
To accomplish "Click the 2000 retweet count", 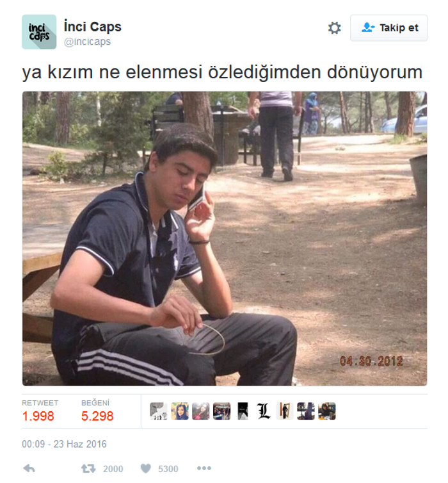I will (x=113, y=469).
